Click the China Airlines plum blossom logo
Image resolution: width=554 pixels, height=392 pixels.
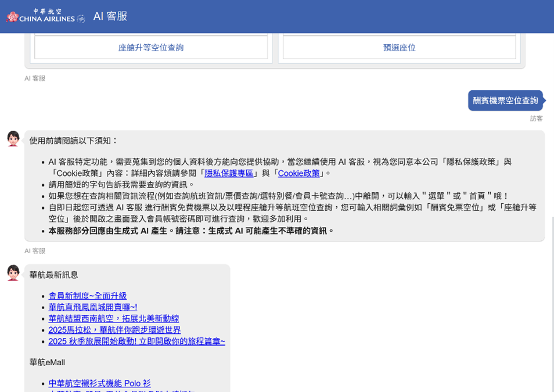click(13, 17)
